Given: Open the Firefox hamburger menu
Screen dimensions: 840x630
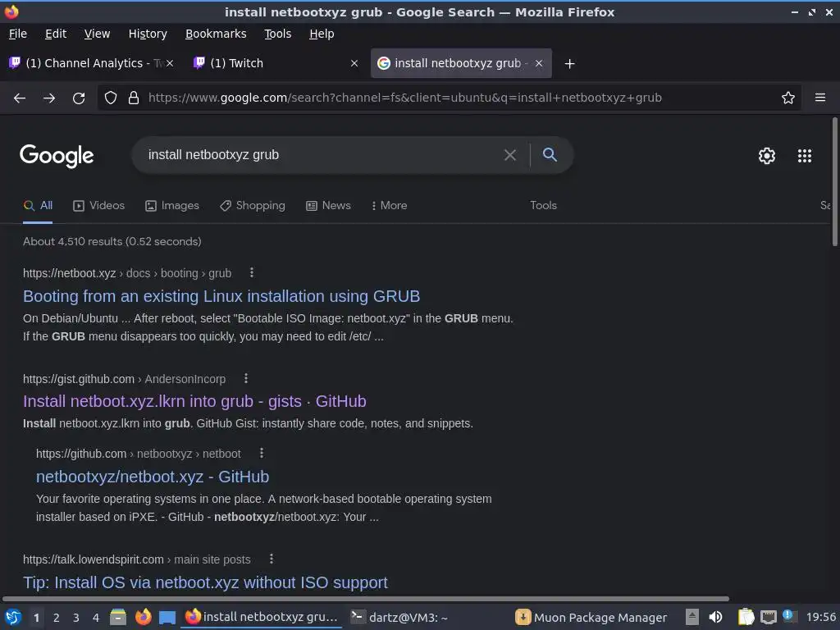Looking at the screenshot, I should [820, 98].
